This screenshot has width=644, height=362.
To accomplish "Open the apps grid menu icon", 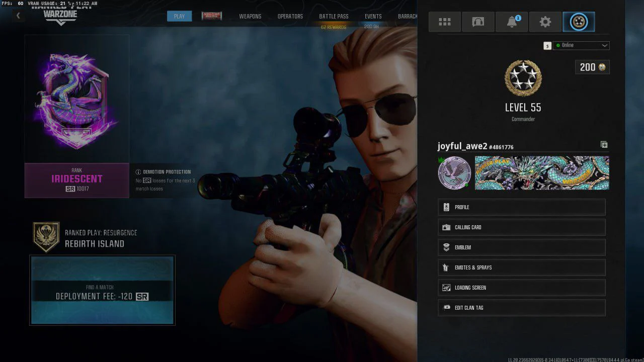I will 444,22.
